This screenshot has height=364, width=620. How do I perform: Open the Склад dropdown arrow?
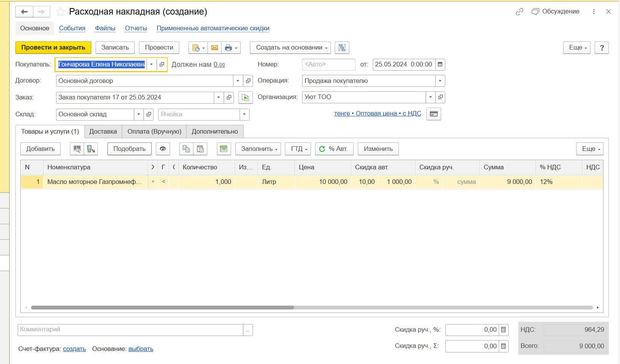(139, 114)
